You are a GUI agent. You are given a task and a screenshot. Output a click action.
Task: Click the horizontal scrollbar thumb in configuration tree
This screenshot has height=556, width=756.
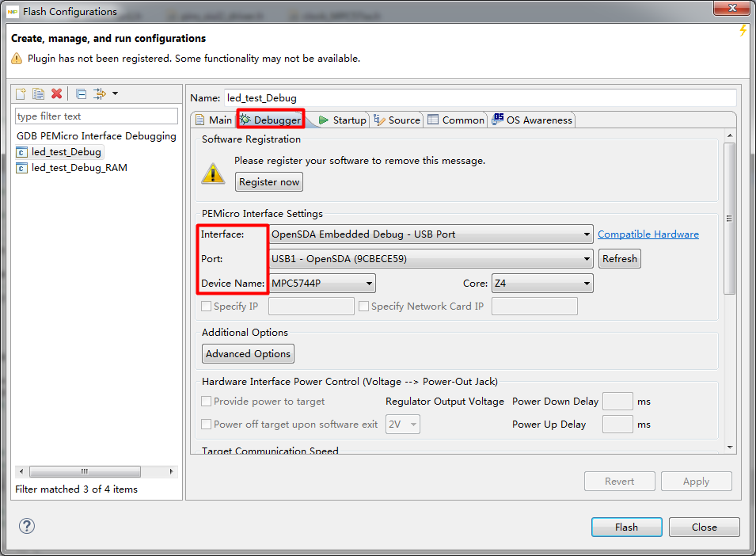tap(85, 471)
